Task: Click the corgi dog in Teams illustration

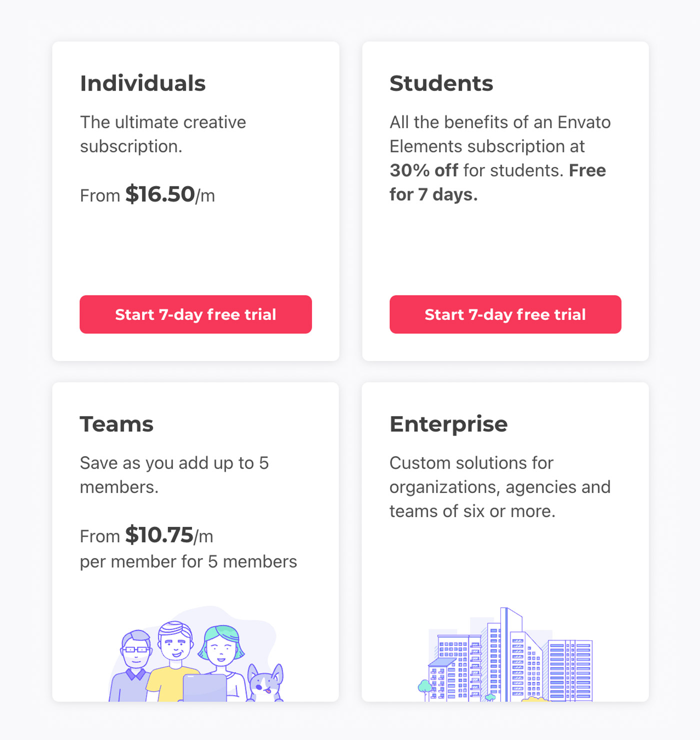Action: click(x=265, y=683)
